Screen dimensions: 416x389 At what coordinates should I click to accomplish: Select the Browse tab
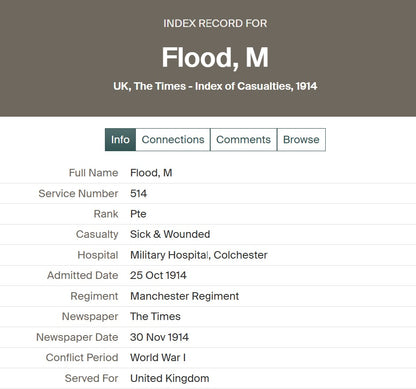click(x=301, y=140)
